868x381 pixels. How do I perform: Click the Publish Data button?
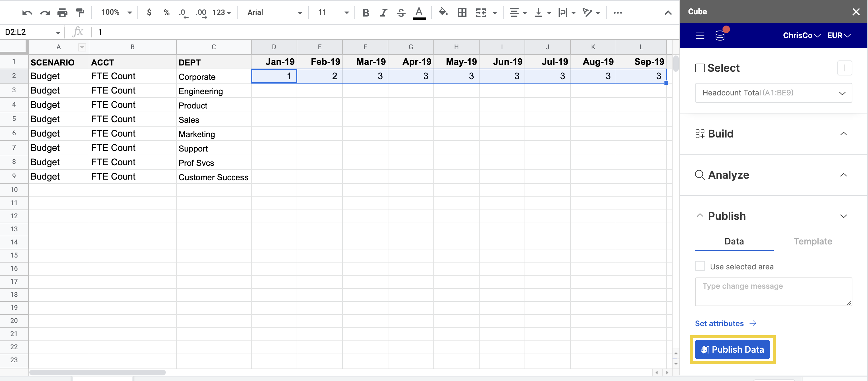(x=732, y=350)
